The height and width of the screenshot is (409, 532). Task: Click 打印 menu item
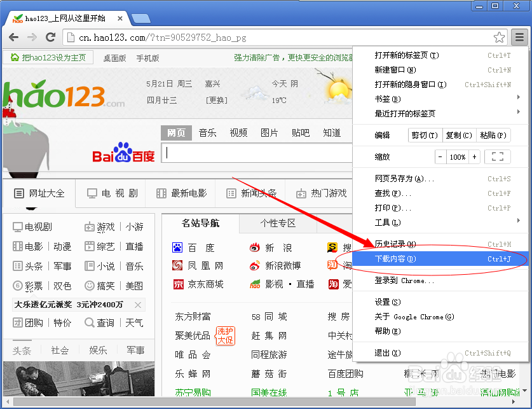coord(440,208)
